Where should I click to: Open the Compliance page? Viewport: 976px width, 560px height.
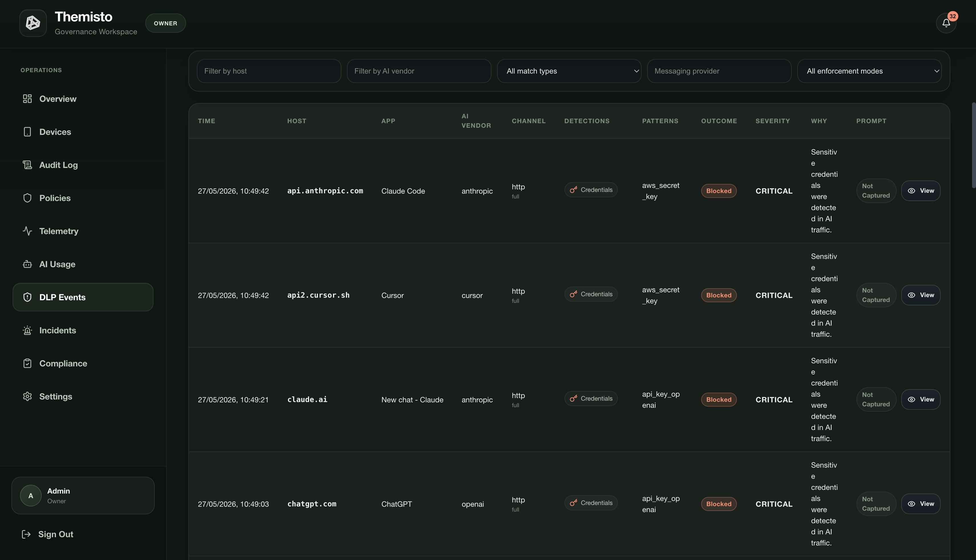(83, 364)
